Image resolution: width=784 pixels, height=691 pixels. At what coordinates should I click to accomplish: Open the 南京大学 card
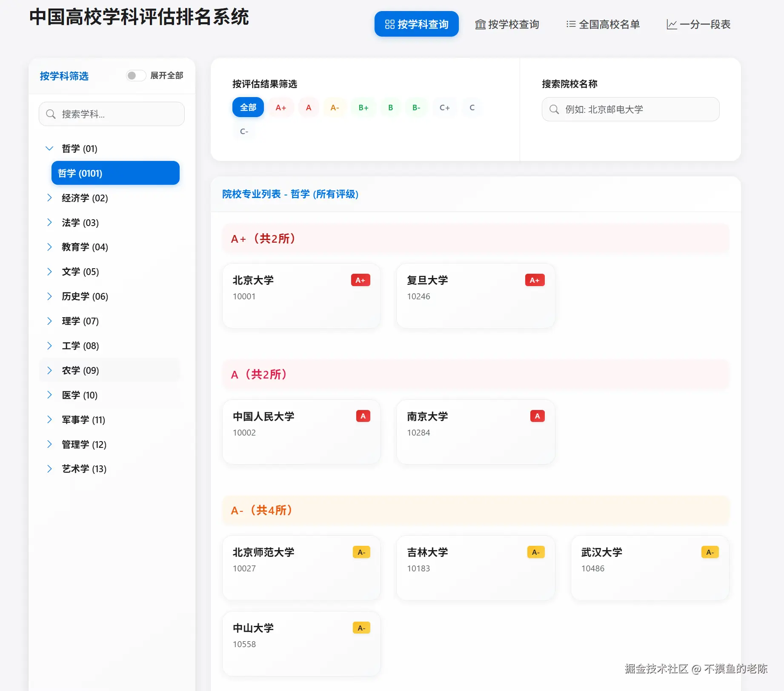click(x=475, y=432)
